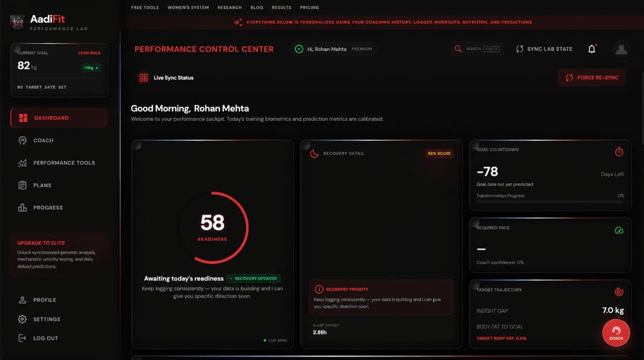The image size is (644, 360).
Task: Click the Recovery Updated badge
Action: coord(253,278)
